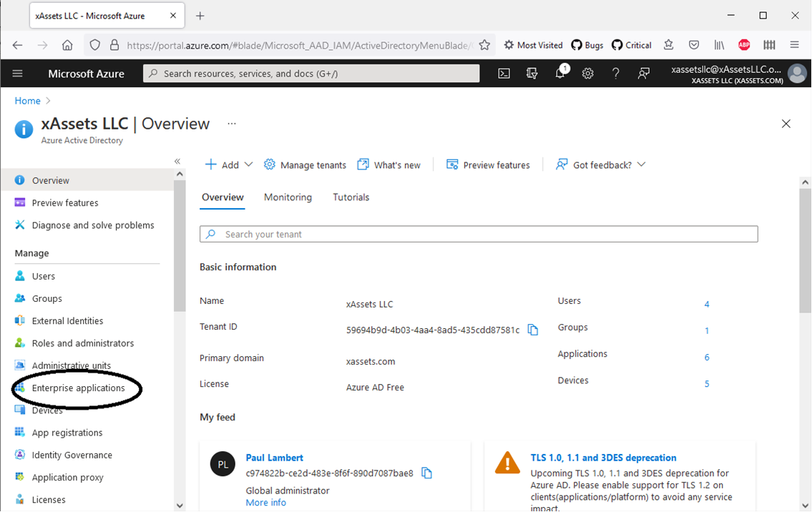Collapse the left navigation pane
This screenshot has width=812, height=512.
click(x=177, y=161)
